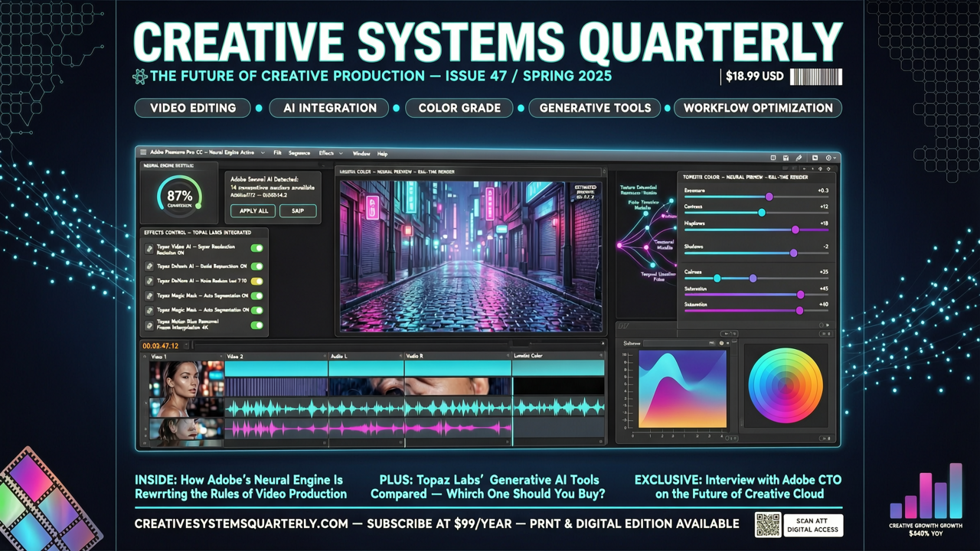Click the effect icon beside Topaz DeNoise AI row
This screenshot has height=551, width=980.
tap(150, 281)
